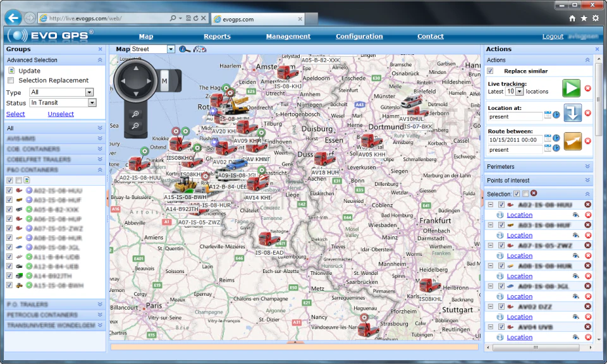Image resolution: width=607 pixels, height=364 pixels.
Task: Click the clock icon next to Location at
Action: [556, 115]
